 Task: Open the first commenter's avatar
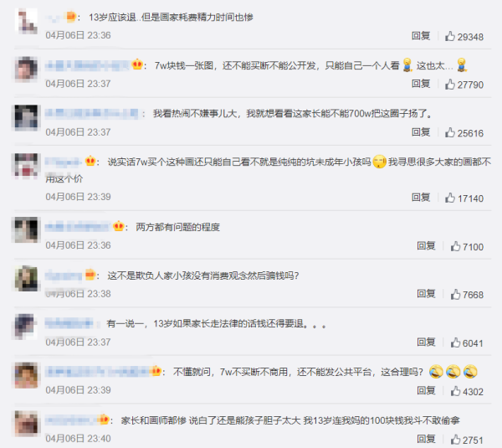click(x=26, y=21)
